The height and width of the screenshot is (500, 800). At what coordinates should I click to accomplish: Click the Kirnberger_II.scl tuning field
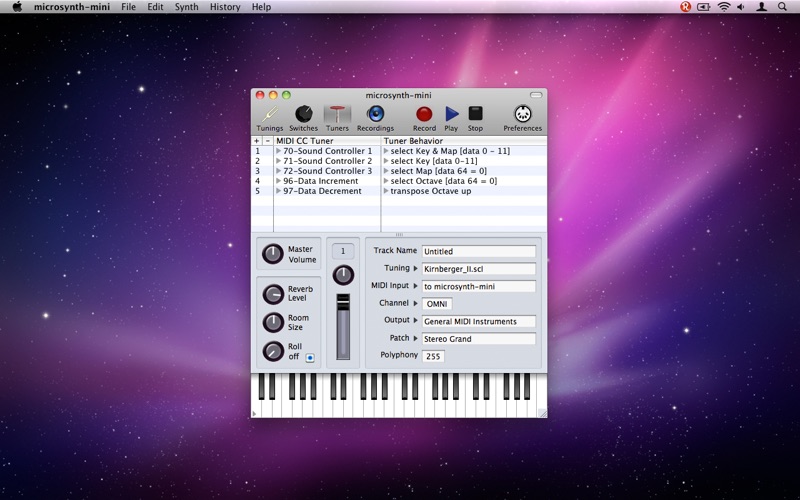[479, 269]
